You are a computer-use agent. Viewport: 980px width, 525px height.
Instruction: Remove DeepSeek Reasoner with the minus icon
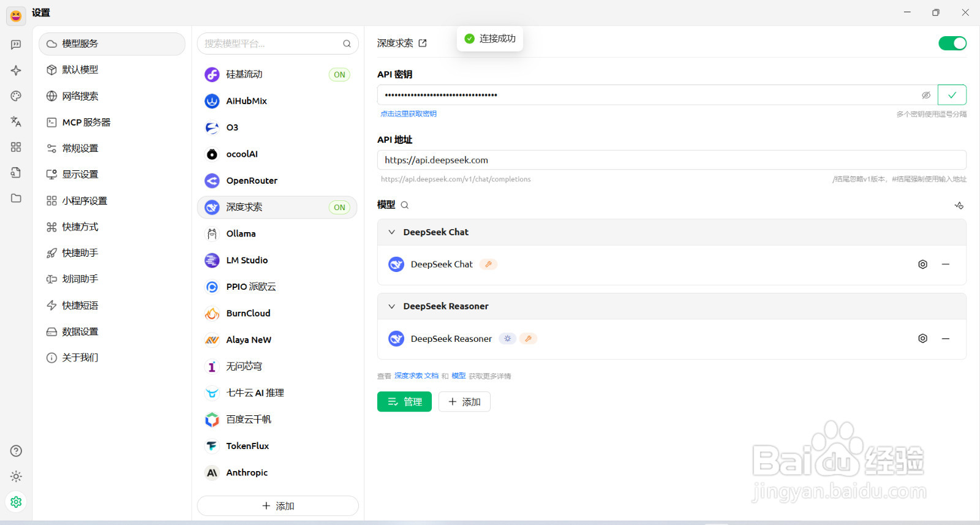click(x=946, y=338)
